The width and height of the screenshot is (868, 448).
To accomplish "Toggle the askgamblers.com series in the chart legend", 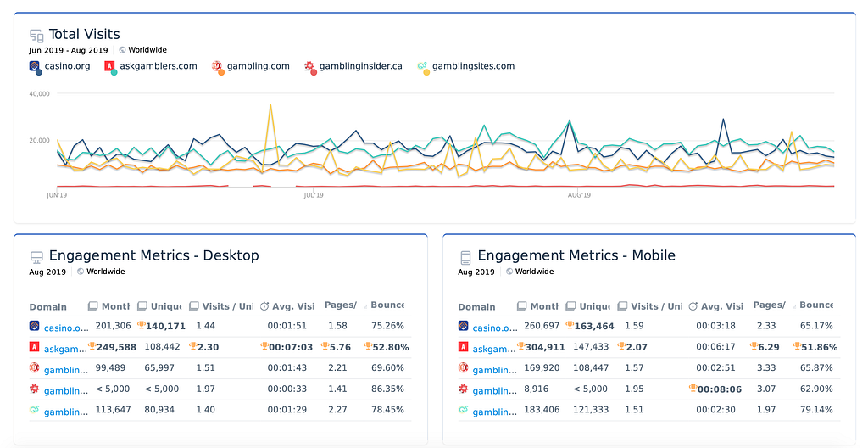I will pyautogui.click(x=151, y=66).
